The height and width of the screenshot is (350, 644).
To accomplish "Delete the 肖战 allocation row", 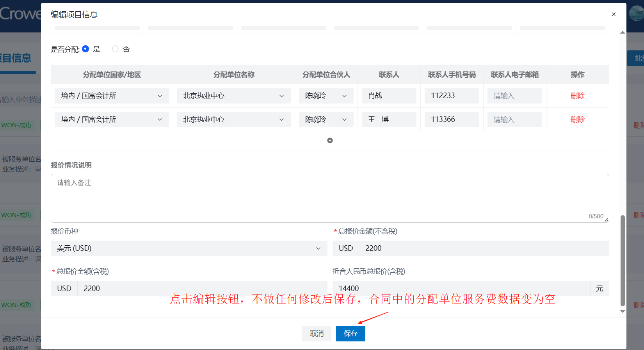I will [x=578, y=96].
